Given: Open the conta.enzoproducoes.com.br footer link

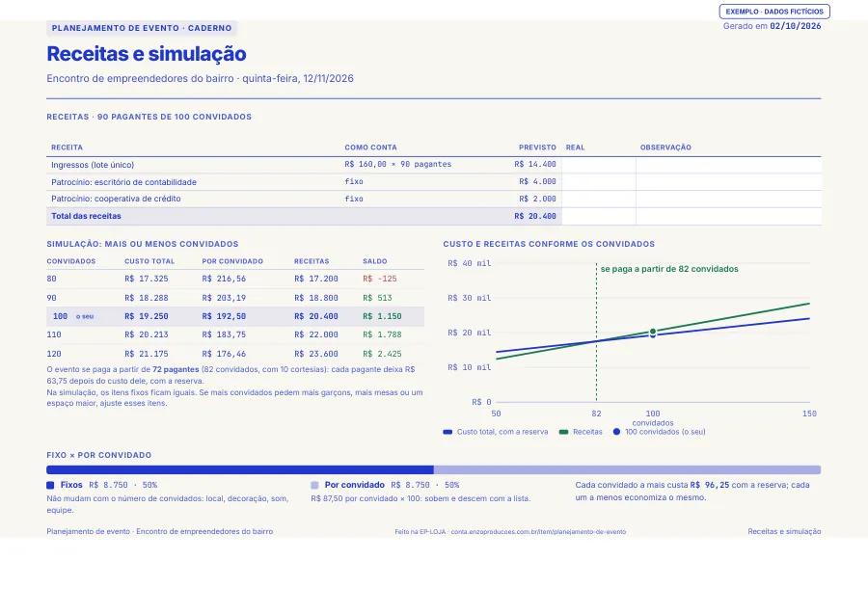Looking at the screenshot, I should pyautogui.click(x=538, y=531).
